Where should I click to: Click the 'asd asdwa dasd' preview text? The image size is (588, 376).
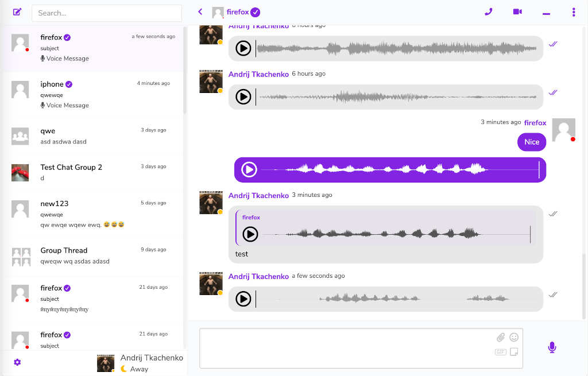coord(63,142)
